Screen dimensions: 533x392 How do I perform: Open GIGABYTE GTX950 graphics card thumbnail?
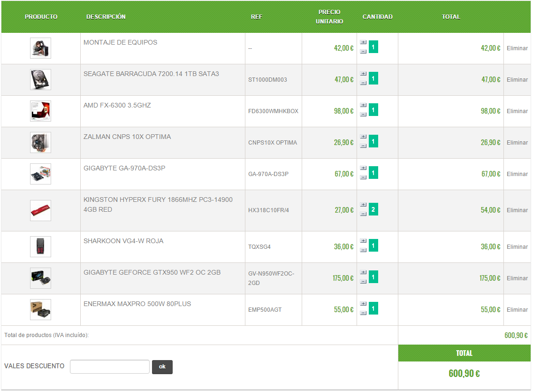point(40,278)
